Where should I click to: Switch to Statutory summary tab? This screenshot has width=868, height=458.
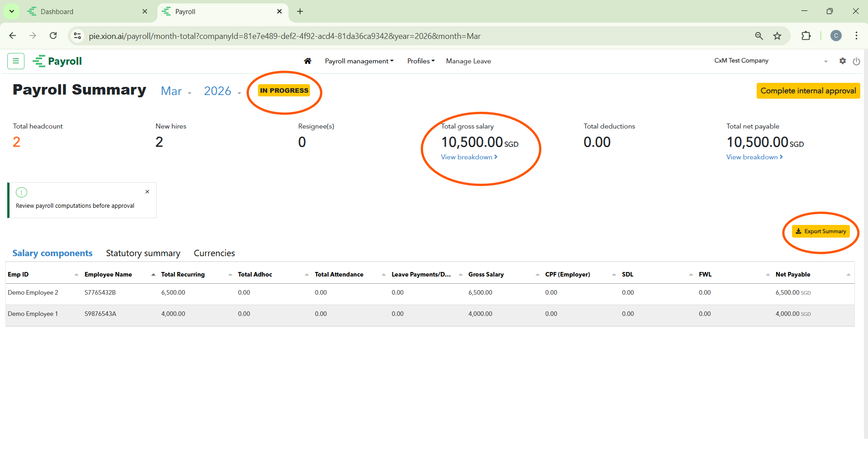[143, 253]
